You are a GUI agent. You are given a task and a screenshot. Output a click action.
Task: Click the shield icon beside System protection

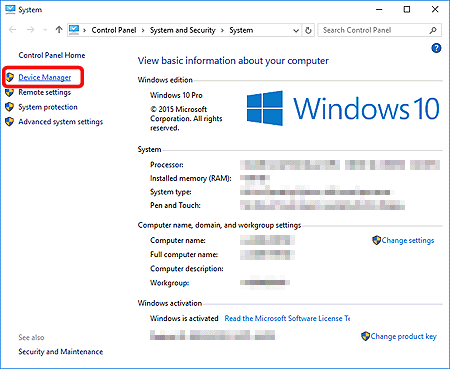tap(9, 107)
